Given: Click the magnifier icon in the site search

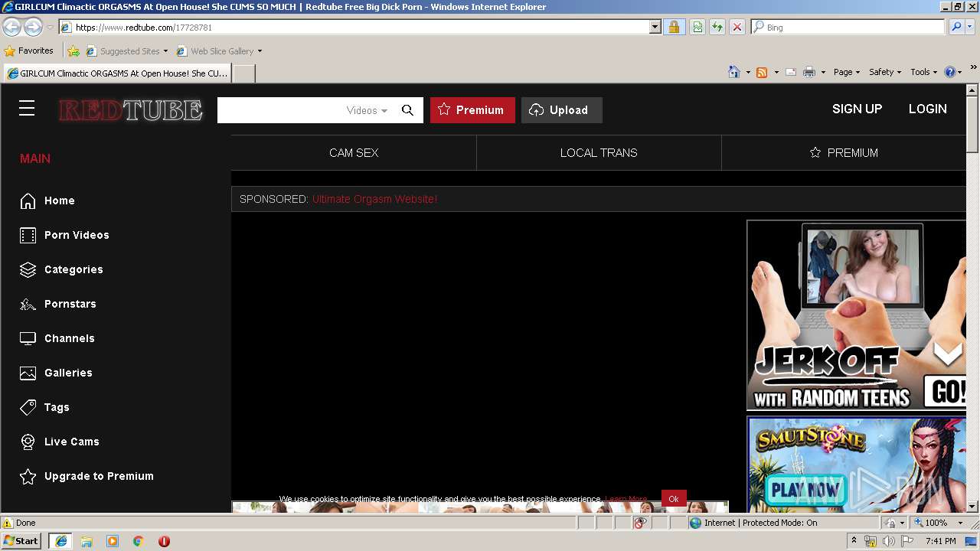Looking at the screenshot, I should click(407, 110).
